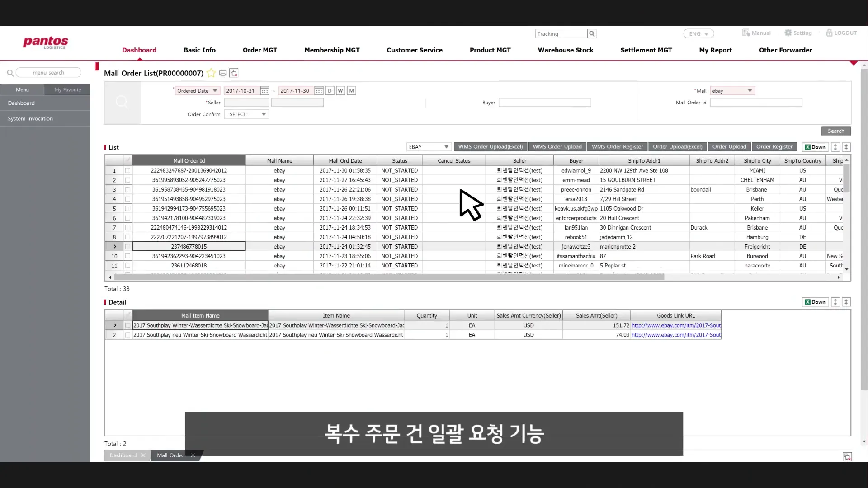Click the Tracking search magnifier icon

[x=592, y=34]
